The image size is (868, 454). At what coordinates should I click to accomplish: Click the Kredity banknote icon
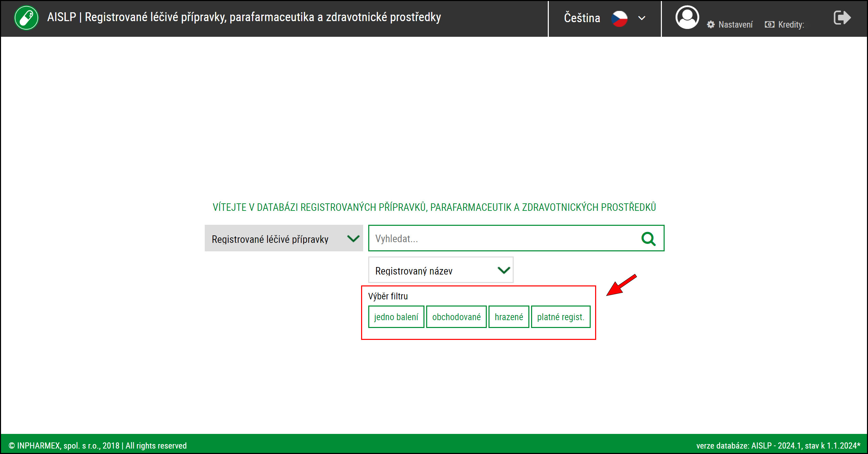click(x=770, y=25)
